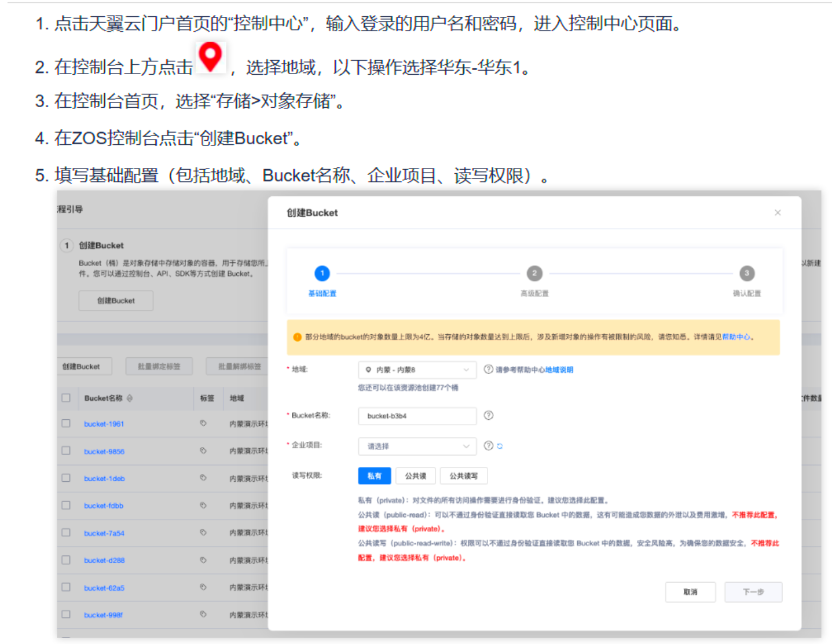The height and width of the screenshot is (644, 832).
Task: Click the Bucket name input showing bucket-b3b4
Action: tap(417, 415)
